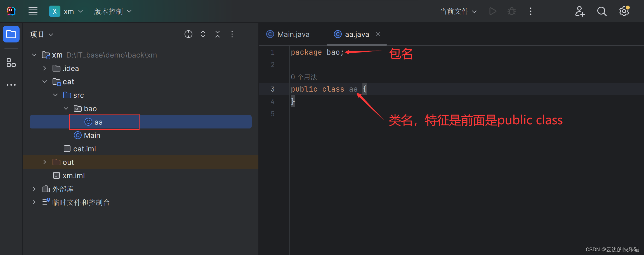Click line number 1 in the gutter
644x255 pixels.
[x=273, y=52]
